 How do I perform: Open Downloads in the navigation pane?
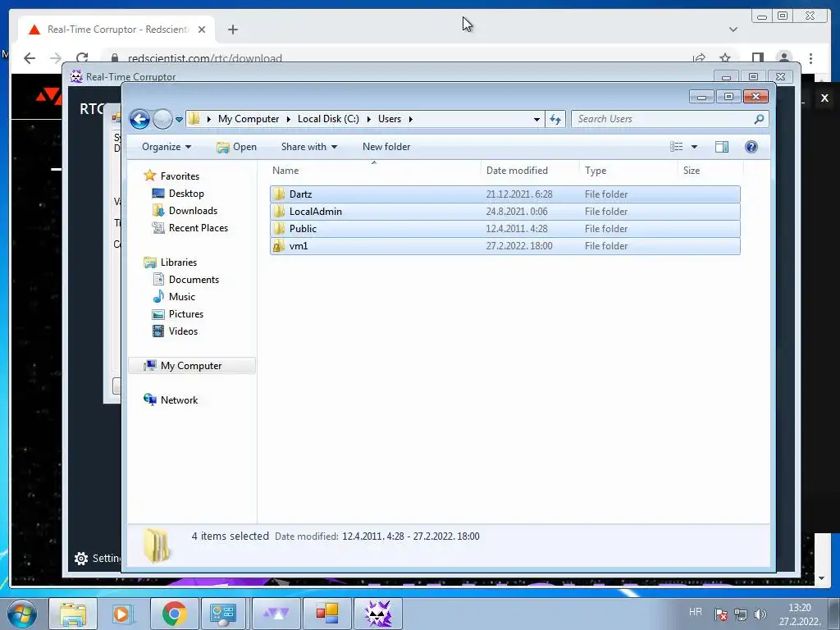pyautogui.click(x=185, y=211)
